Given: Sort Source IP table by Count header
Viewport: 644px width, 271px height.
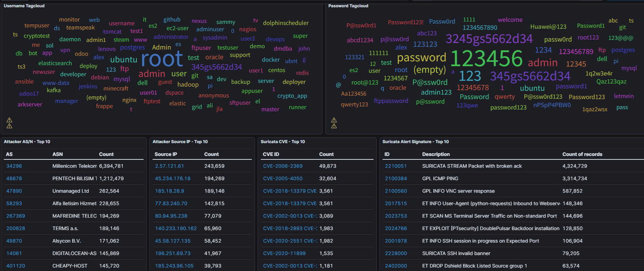Looking at the screenshot, I should point(211,154).
